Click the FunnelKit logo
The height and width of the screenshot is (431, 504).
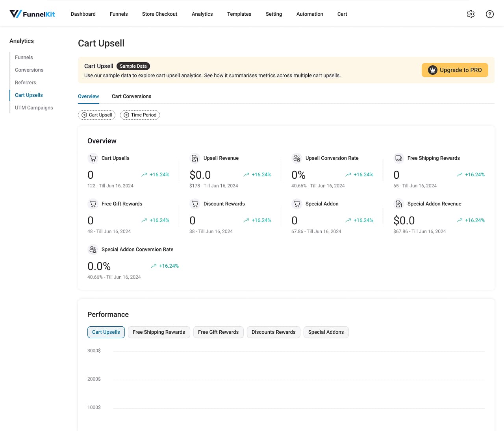pyautogui.click(x=32, y=14)
